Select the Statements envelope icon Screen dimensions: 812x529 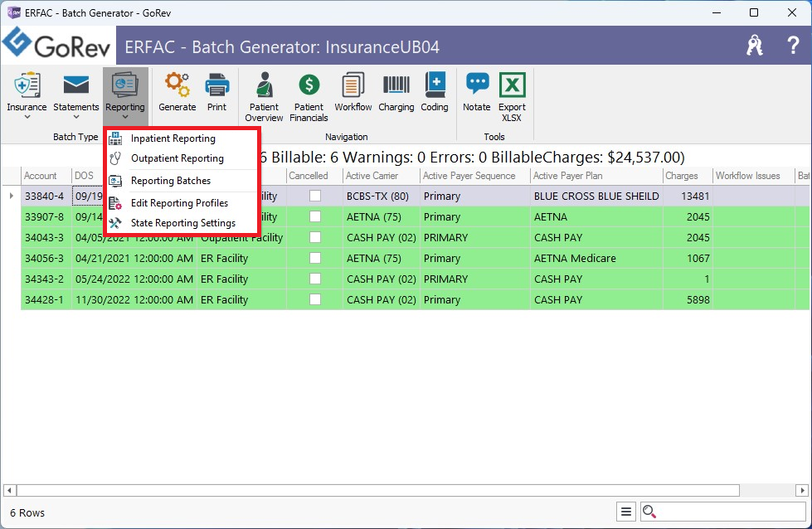click(x=75, y=85)
